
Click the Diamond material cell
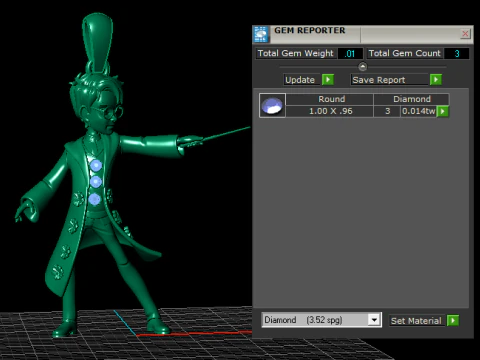click(x=411, y=99)
